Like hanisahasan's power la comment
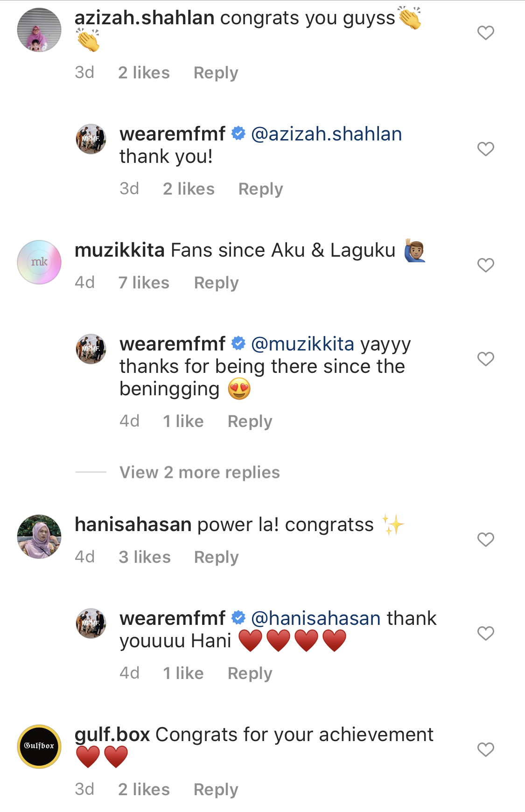This screenshot has height=812, width=525. (485, 539)
